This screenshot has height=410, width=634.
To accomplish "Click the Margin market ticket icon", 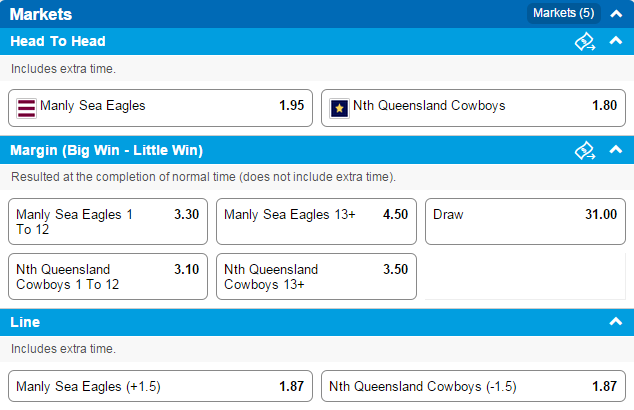I will [585, 150].
